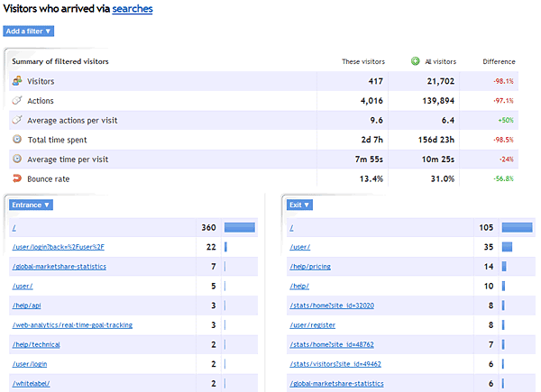541x392 pixels.
Task: Click the Total time spent clock icon
Action: (17, 140)
